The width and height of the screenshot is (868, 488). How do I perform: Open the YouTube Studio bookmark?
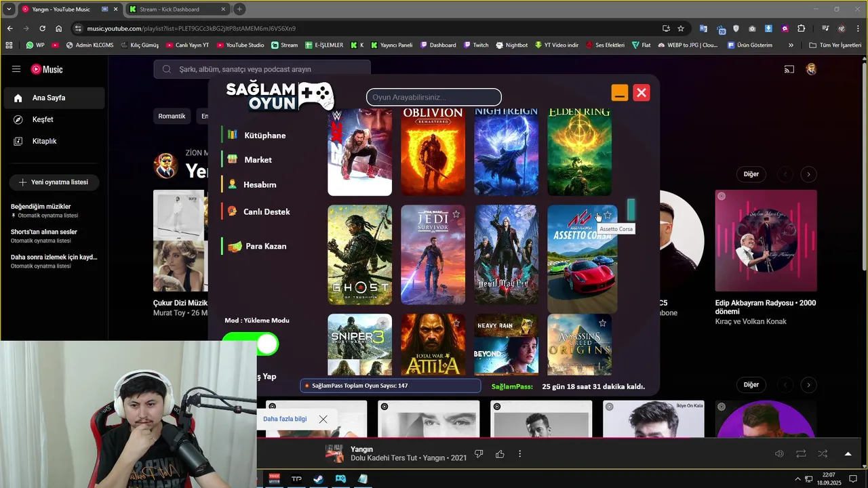coord(240,45)
